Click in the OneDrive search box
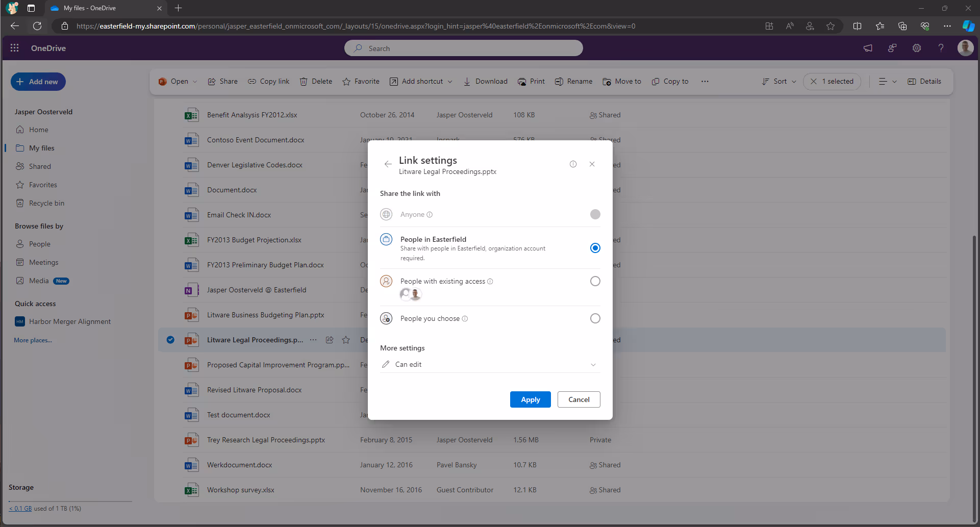Image resolution: width=980 pixels, height=527 pixels. coord(463,48)
